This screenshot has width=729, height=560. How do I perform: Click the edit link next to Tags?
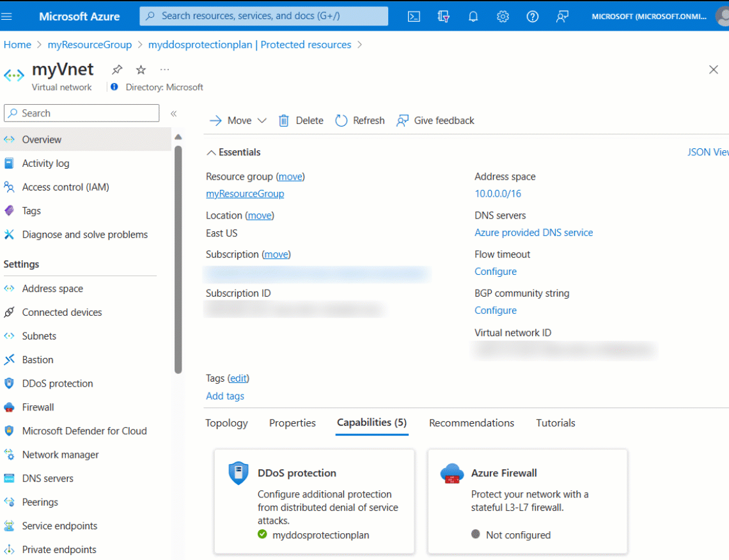point(239,378)
